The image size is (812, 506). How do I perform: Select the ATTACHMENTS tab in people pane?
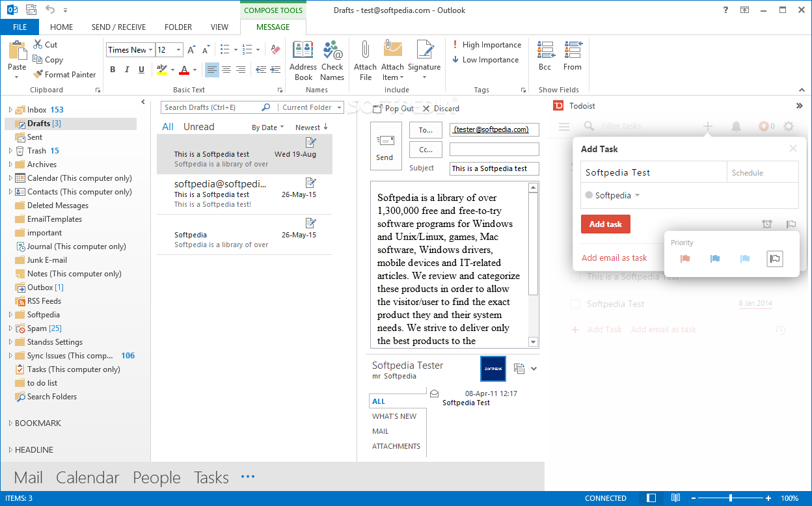(396, 446)
